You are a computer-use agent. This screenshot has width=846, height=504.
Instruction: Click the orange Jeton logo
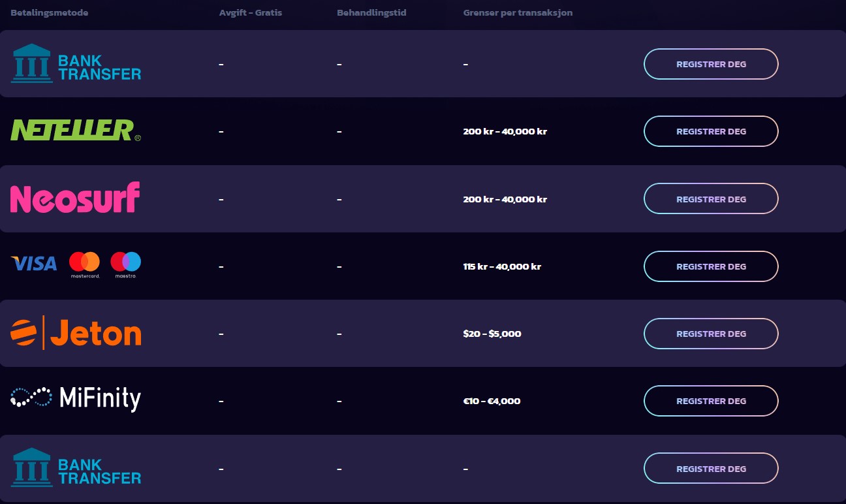76,333
